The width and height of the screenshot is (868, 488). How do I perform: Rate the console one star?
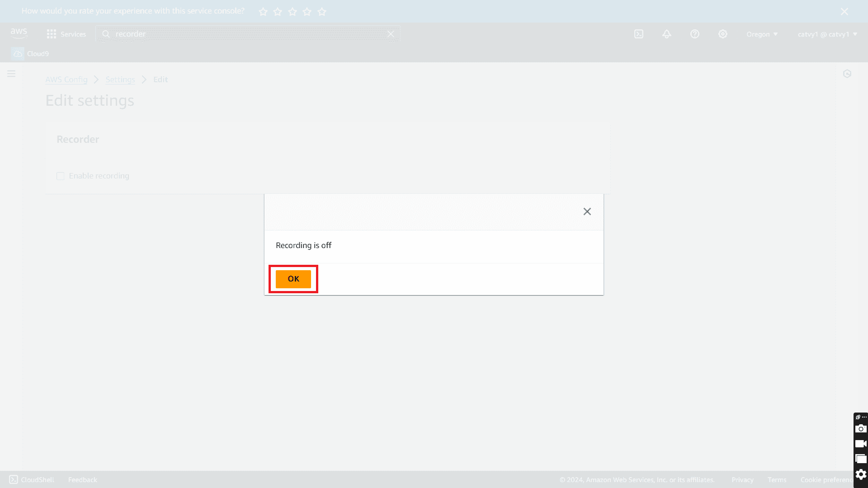(263, 12)
